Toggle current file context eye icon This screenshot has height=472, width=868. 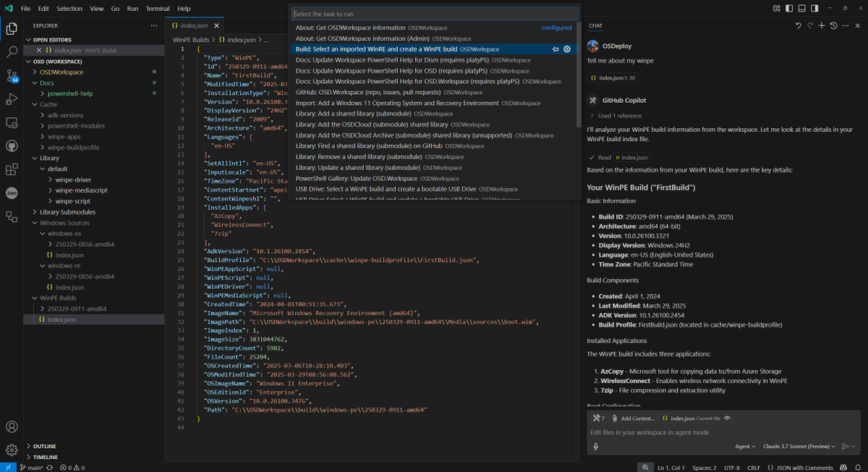(x=727, y=418)
